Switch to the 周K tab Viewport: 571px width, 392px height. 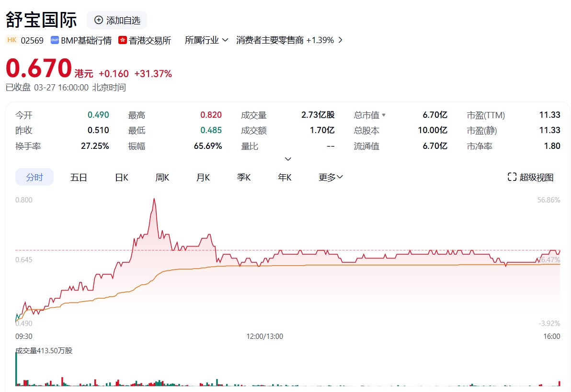(x=162, y=177)
